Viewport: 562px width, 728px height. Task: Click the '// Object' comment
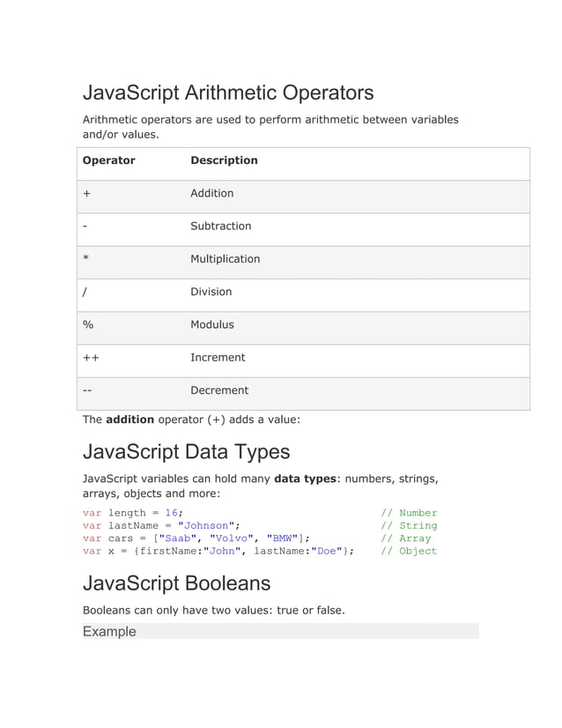409,551
